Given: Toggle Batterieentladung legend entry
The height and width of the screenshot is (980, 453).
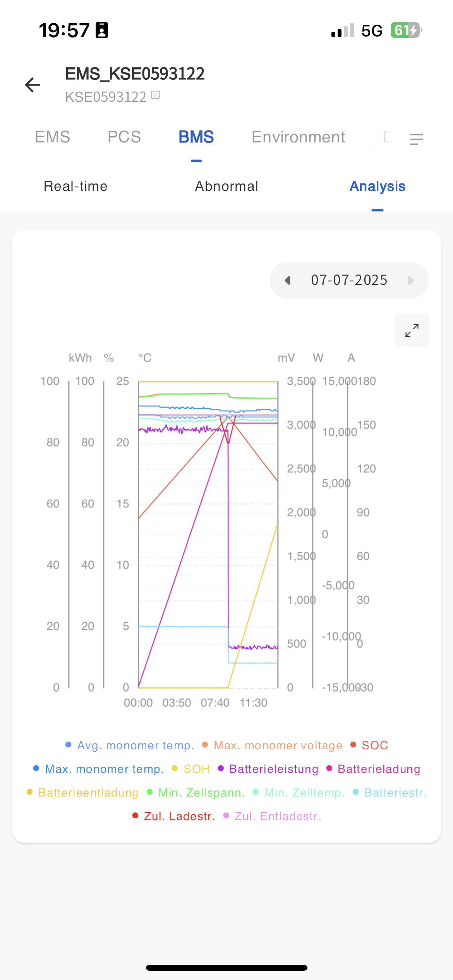Looking at the screenshot, I should pyautogui.click(x=88, y=793).
